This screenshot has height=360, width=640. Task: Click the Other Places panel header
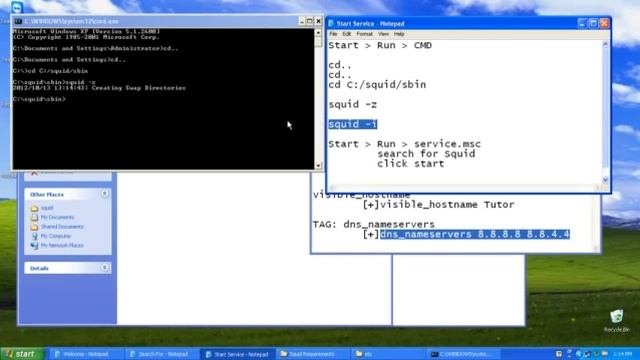68,194
